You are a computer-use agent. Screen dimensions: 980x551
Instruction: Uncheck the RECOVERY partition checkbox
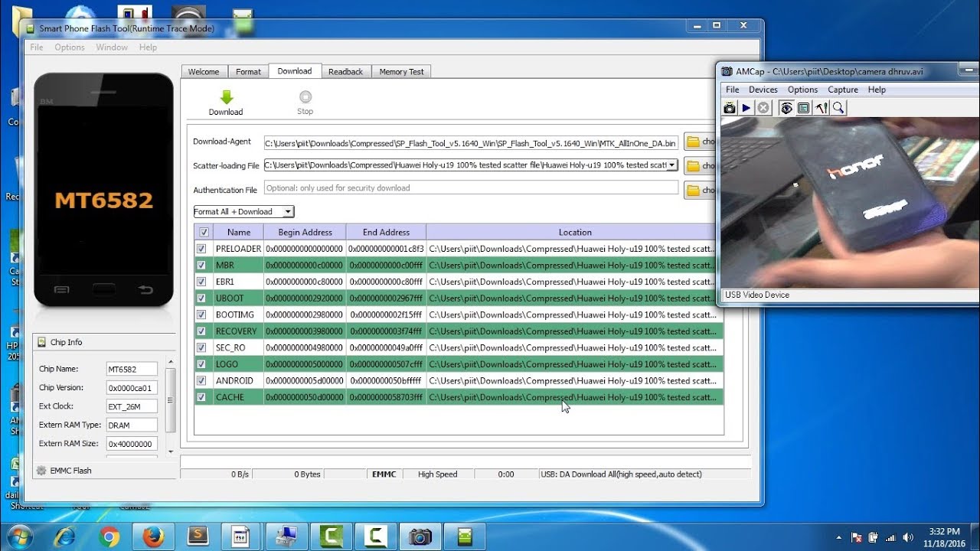coord(201,331)
